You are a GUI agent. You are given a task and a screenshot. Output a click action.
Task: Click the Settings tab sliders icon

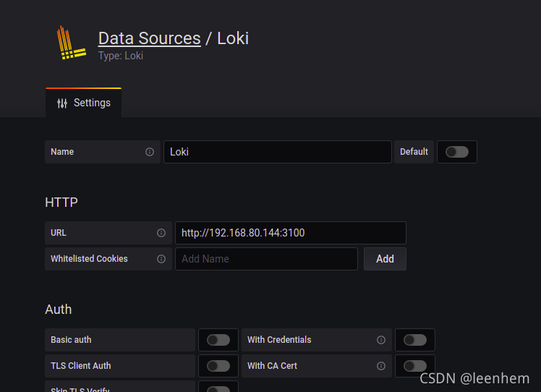click(62, 103)
